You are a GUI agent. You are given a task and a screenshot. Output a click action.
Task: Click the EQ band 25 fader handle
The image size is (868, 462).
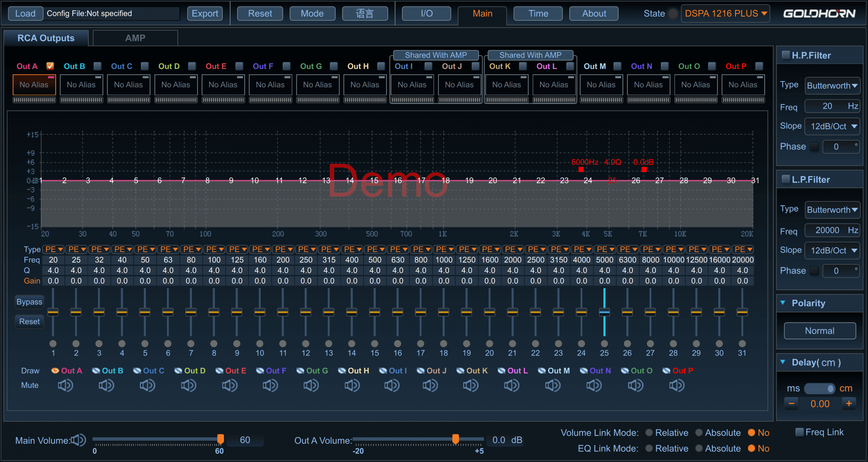click(x=604, y=312)
